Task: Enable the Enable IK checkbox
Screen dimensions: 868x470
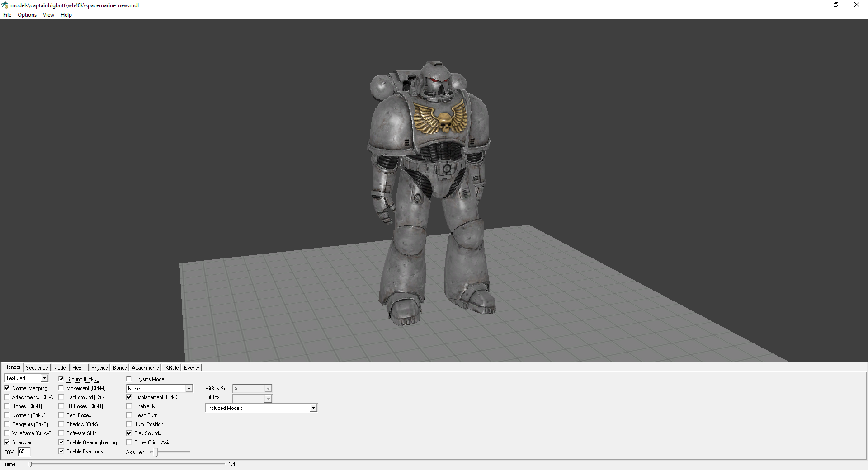Action: pyautogui.click(x=129, y=406)
